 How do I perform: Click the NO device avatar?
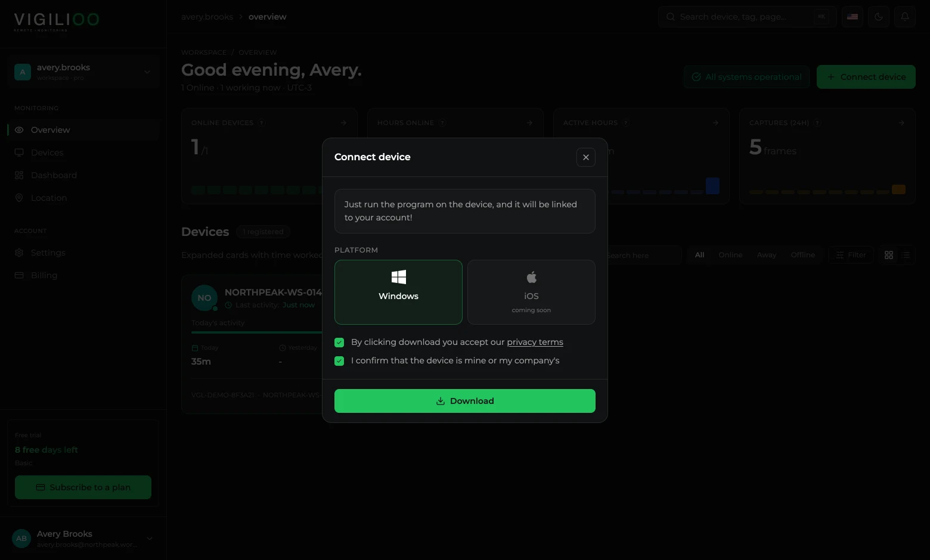204,298
